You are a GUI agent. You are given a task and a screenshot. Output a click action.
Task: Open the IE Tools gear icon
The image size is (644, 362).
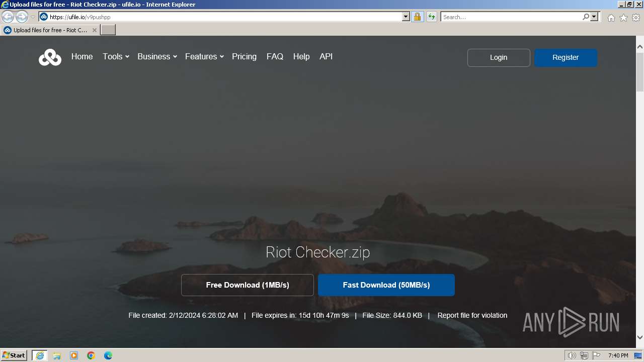(x=636, y=18)
